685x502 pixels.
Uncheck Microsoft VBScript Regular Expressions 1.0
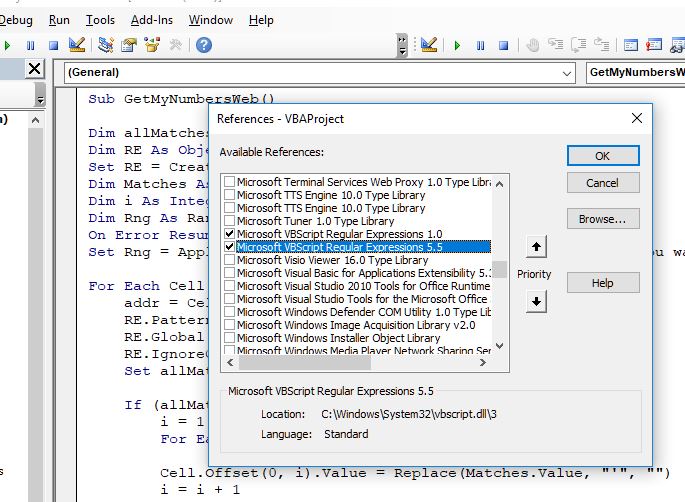coord(229,234)
